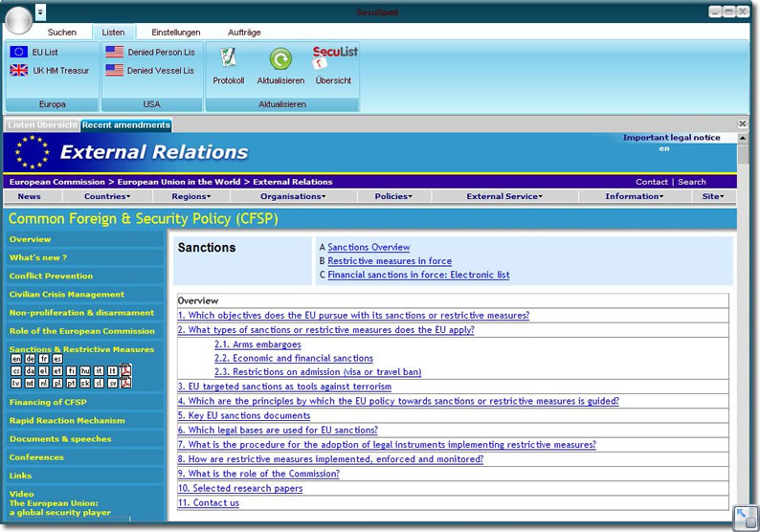Choose the 'es' language box in sidebar
The height and width of the screenshot is (532, 760).
57,360
